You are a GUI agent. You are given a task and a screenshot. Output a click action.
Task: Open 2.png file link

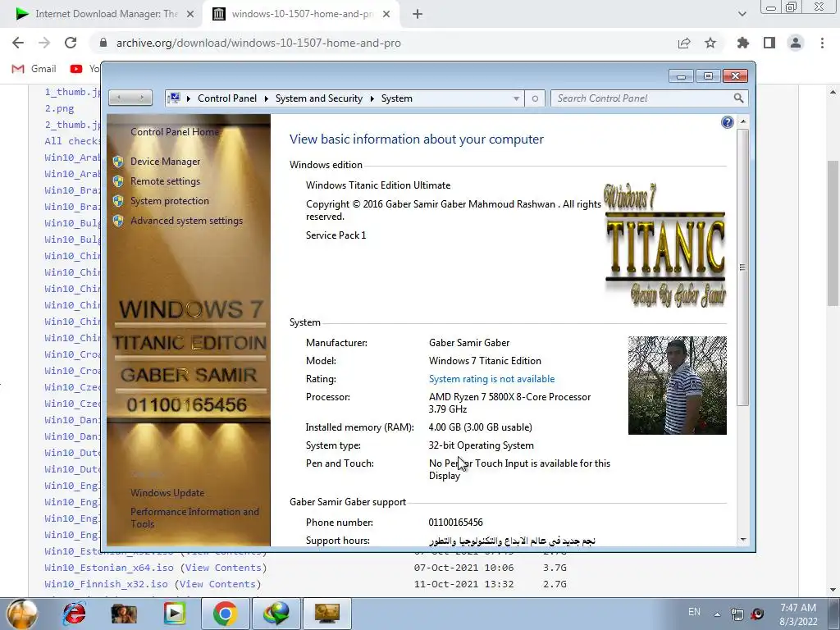pos(59,108)
